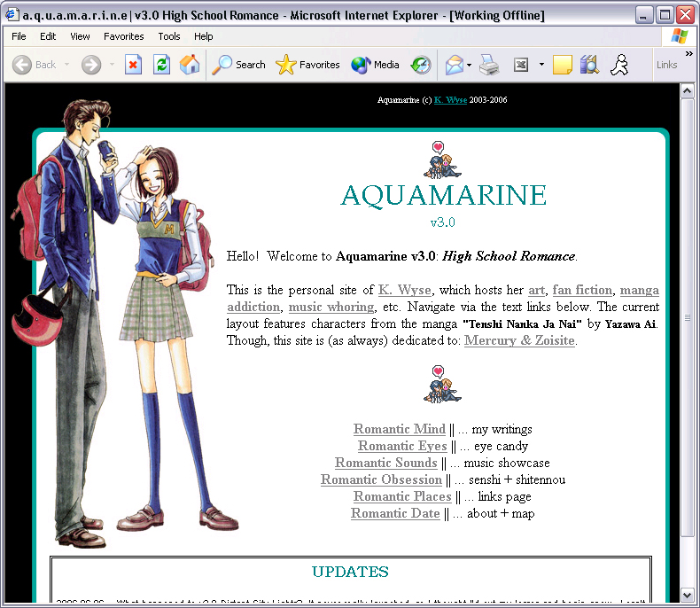Click the Edit document toolbar icon
Image resolution: width=700 pixels, height=608 pixels.
521,66
